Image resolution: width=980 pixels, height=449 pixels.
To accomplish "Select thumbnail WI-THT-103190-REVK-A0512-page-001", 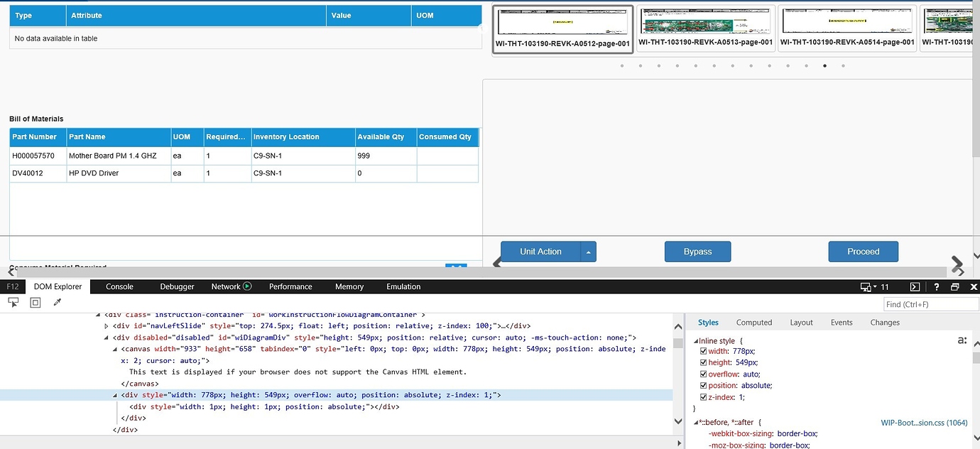I will 562,29.
